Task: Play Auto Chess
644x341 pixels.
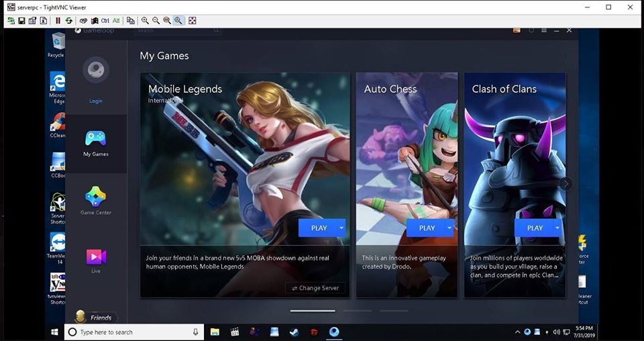Action: (427, 228)
